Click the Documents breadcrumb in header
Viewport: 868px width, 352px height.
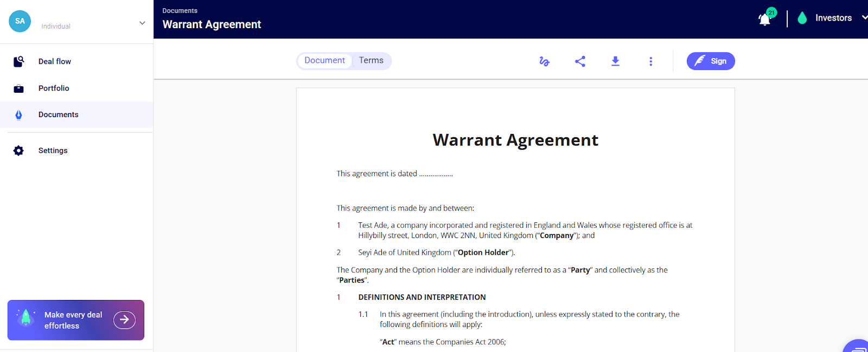point(180,11)
